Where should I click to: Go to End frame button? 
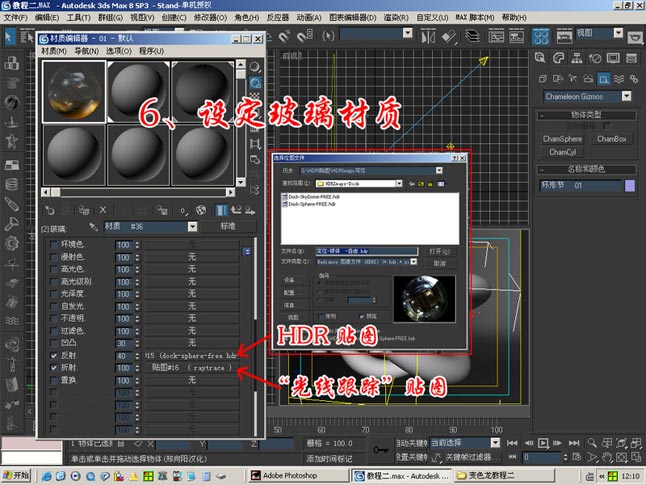pyautogui.click(x=573, y=443)
